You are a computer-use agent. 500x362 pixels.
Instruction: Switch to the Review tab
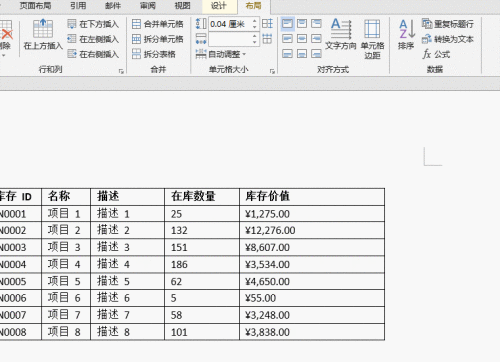point(148,6)
